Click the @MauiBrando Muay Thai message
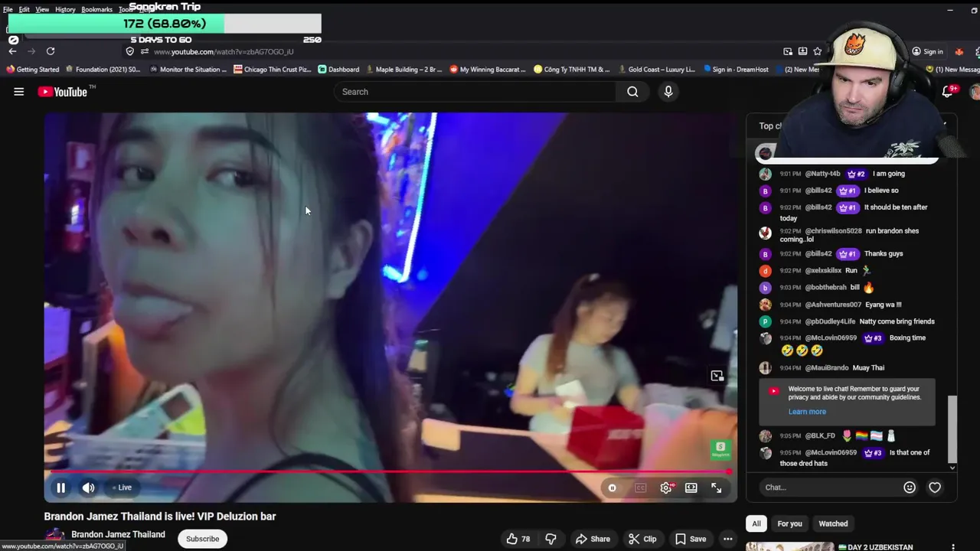The height and width of the screenshot is (551, 980). (846, 368)
